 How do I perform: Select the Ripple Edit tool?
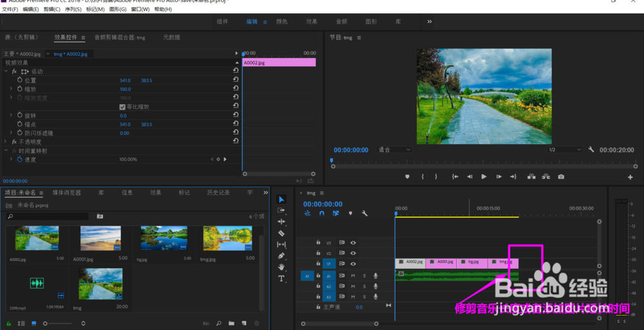click(281, 222)
